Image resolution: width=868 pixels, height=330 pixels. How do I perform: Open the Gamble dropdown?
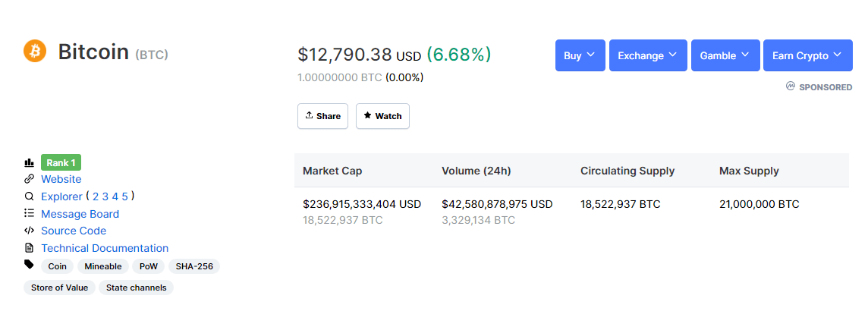pos(725,55)
